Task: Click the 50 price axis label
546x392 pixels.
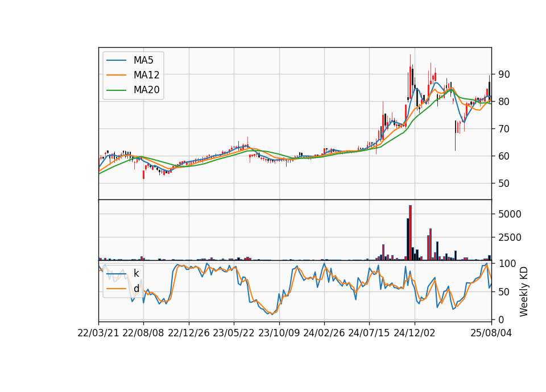Action: pyautogui.click(x=504, y=184)
